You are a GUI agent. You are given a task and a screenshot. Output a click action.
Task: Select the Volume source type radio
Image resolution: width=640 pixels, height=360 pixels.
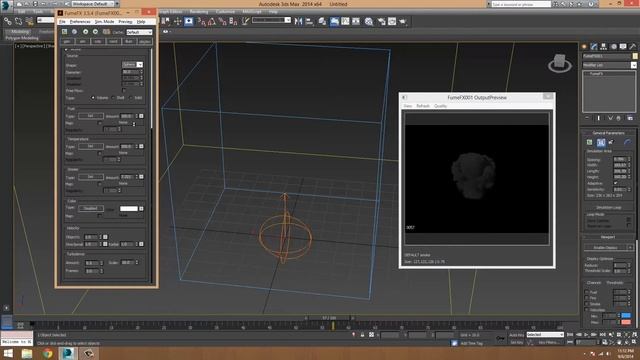[x=93, y=98]
